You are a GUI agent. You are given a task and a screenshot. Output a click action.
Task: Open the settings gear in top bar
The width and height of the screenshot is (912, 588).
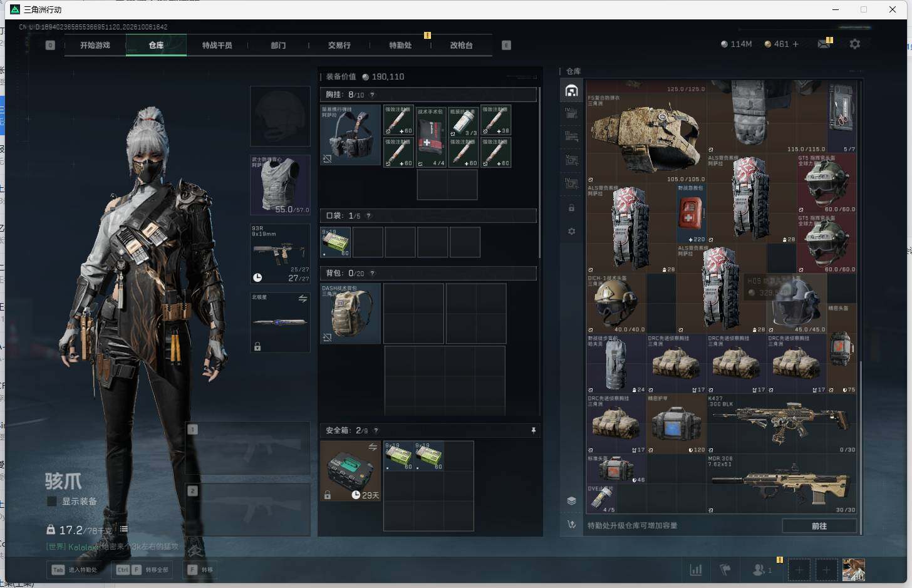click(855, 44)
